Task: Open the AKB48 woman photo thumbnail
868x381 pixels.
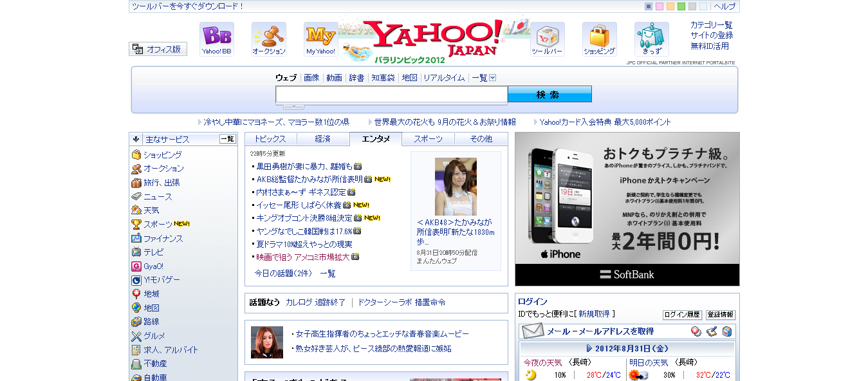Action: coord(456,186)
